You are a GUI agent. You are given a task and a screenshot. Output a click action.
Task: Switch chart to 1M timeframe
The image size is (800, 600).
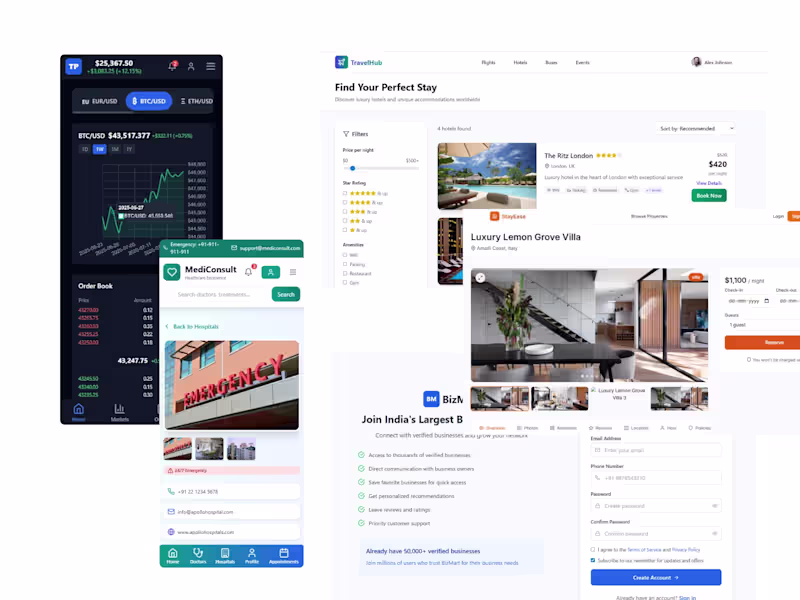(115, 149)
